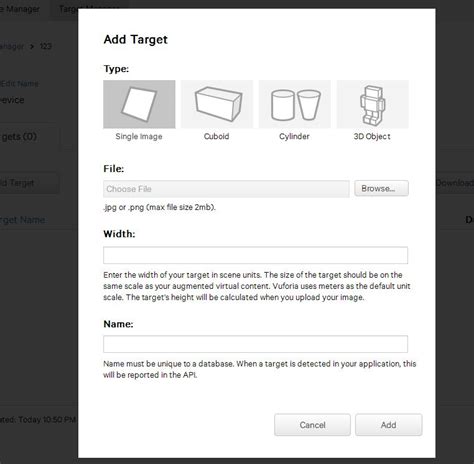Click the Edit Name link
Viewport: 474px width, 464px height.
pyautogui.click(x=19, y=83)
